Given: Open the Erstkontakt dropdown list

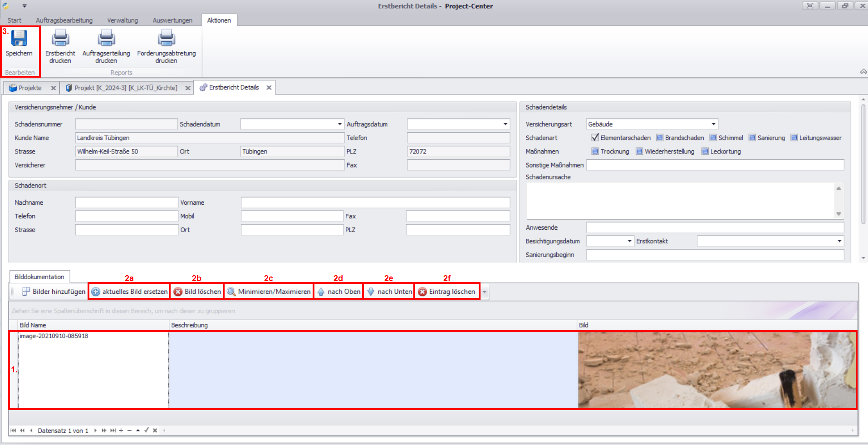Looking at the screenshot, I should [x=839, y=241].
